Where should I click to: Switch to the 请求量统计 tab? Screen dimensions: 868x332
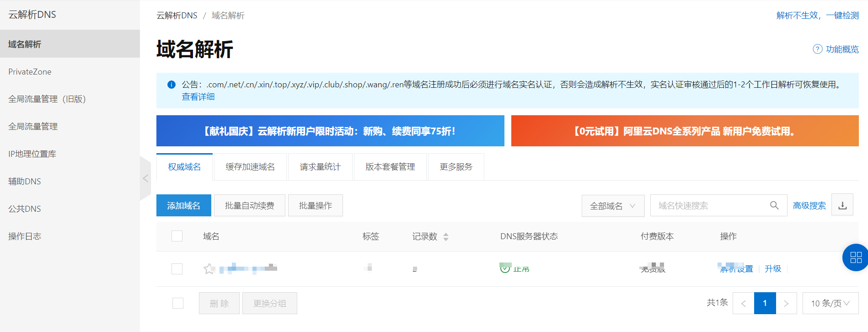tap(320, 167)
